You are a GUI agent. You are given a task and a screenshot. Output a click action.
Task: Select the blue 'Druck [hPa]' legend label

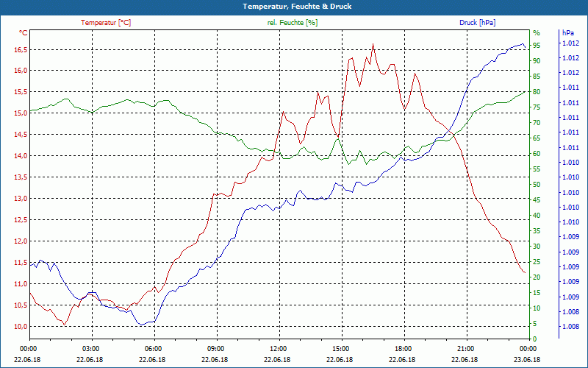click(x=477, y=23)
